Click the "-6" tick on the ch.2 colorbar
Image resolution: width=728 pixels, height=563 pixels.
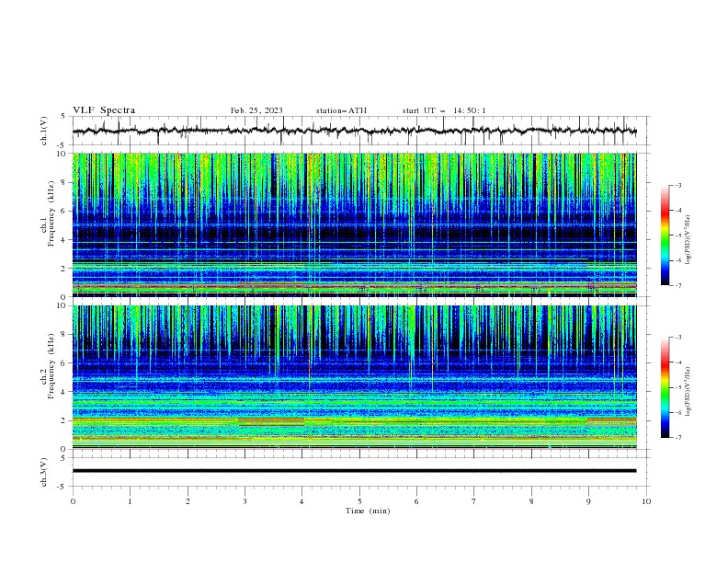pyautogui.click(x=678, y=412)
